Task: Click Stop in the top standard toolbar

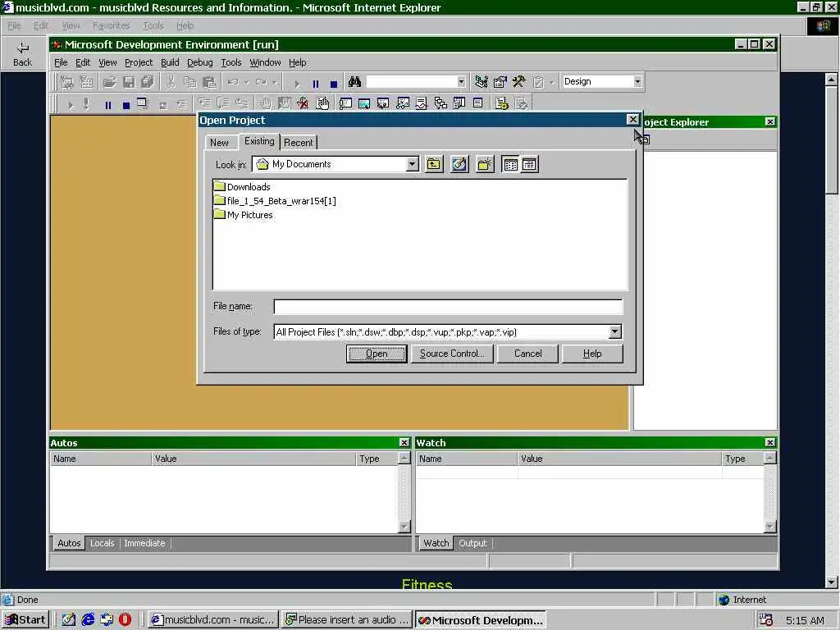Action: (x=334, y=84)
